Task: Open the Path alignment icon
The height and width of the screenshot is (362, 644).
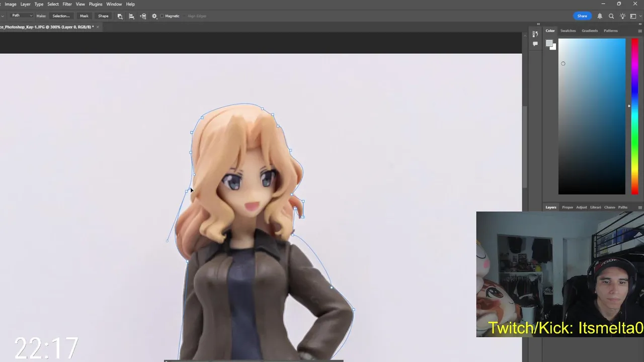Action: [131, 16]
